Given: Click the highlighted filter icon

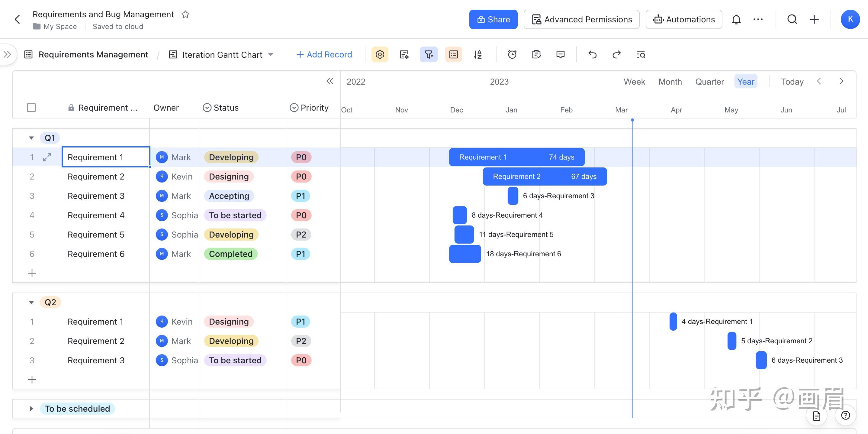Looking at the screenshot, I should pos(429,54).
